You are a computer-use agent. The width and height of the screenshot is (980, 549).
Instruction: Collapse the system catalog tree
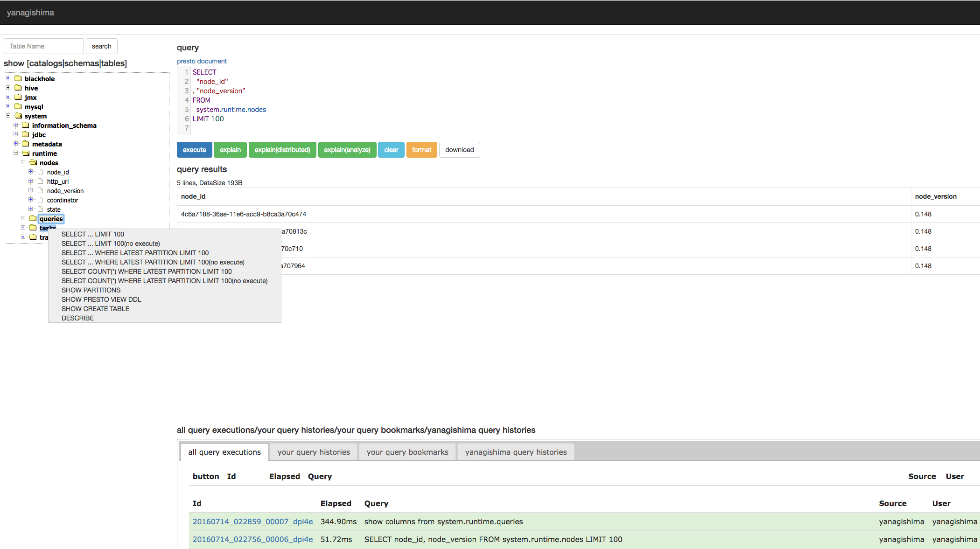tap(8, 116)
